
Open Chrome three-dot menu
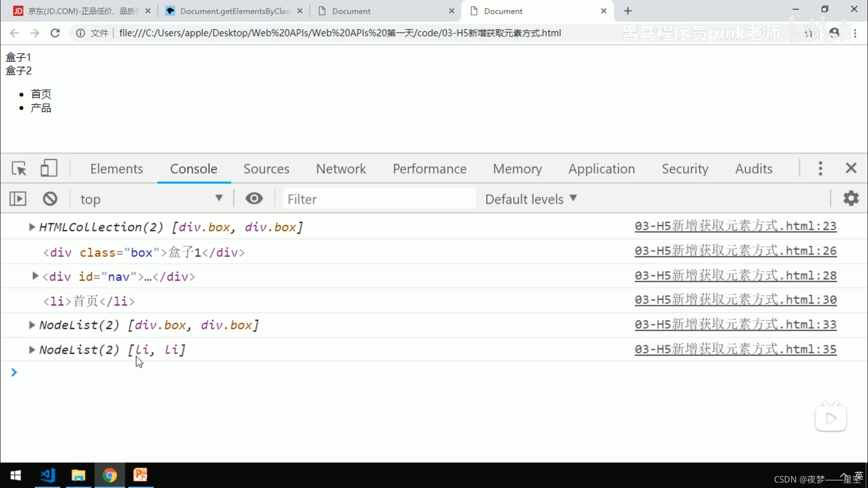(855, 33)
